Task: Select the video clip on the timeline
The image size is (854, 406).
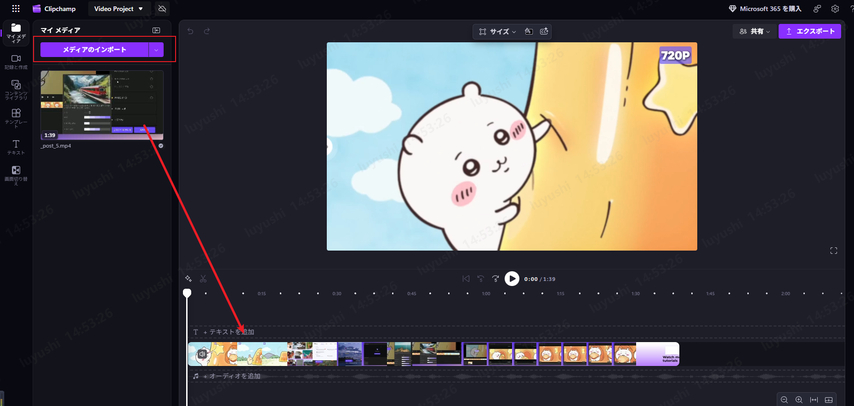Action: click(x=434, y=354)
